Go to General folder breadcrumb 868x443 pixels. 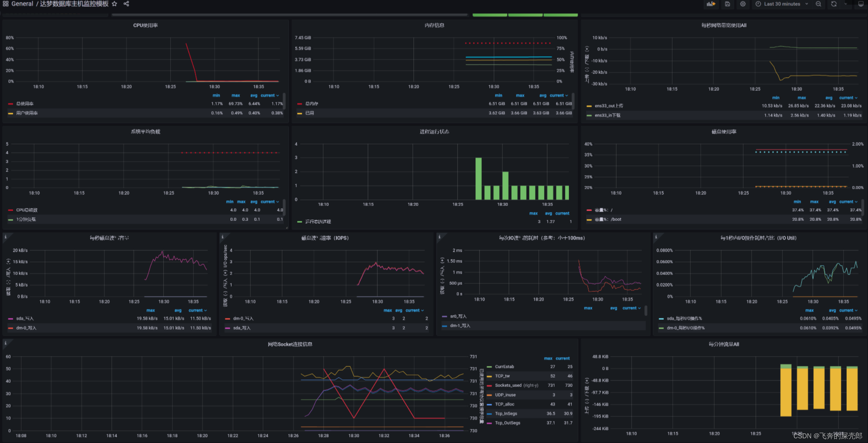22,4
